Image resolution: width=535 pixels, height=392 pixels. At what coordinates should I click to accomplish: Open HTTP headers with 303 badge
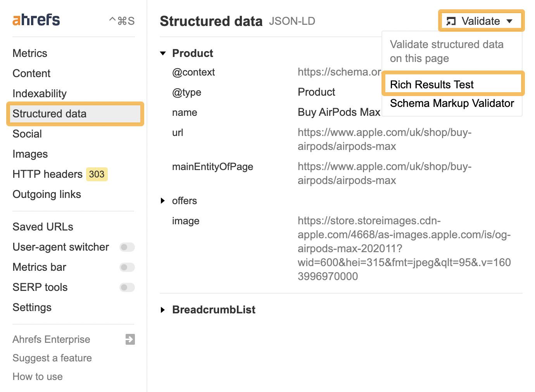click(x=48, y=174)
